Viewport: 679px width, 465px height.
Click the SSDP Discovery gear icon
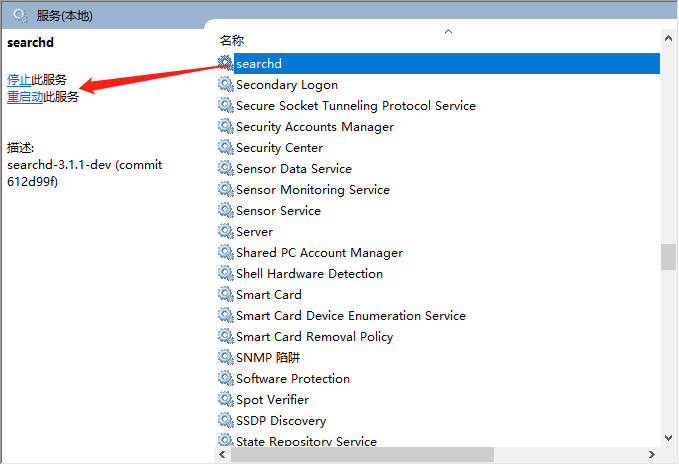click(x=226, y=421)
